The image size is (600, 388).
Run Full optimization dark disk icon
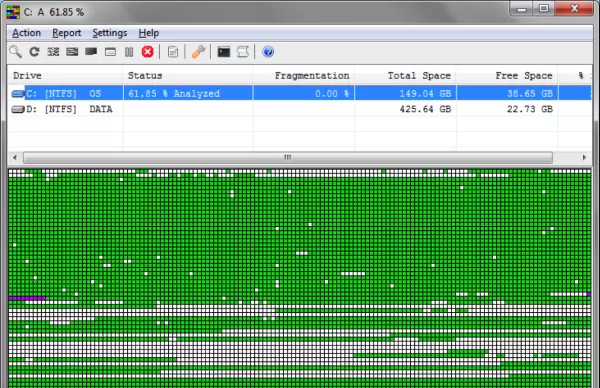pyautogui.click(x=91, y=52)
